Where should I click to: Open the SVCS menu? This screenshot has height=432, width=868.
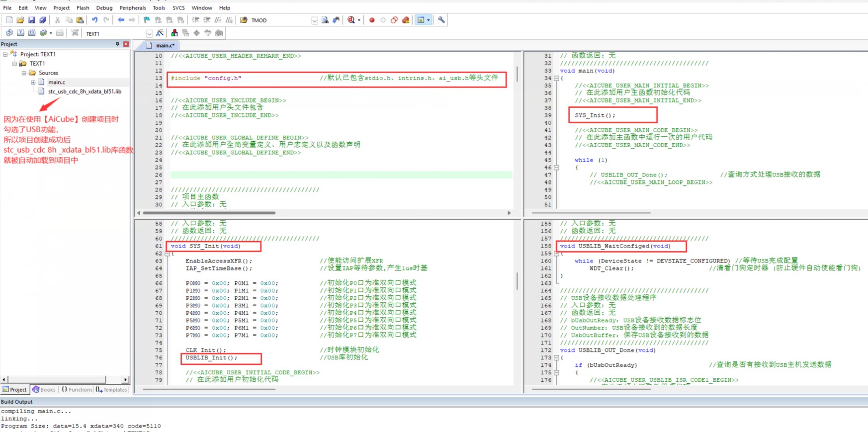(178, 8)
